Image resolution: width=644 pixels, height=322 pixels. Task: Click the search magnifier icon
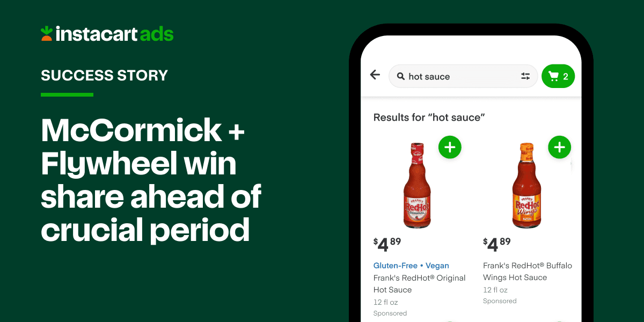point(400,76)
